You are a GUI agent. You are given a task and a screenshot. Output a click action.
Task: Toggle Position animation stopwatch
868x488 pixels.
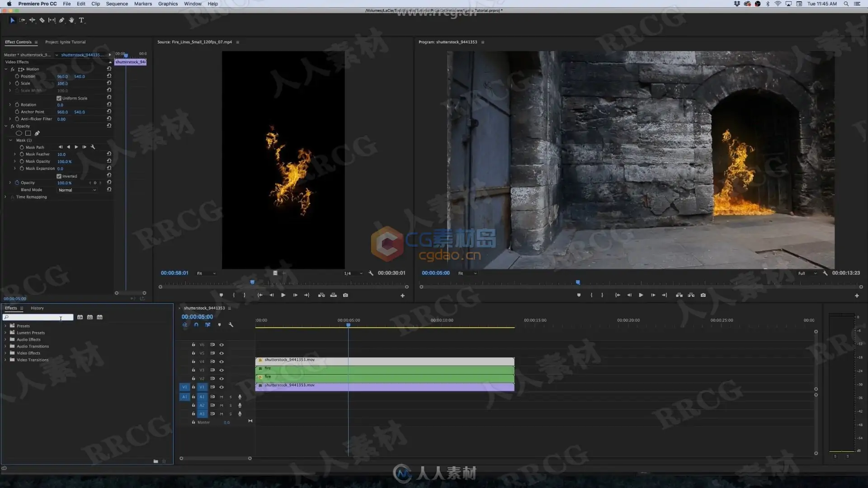(17, 76)
